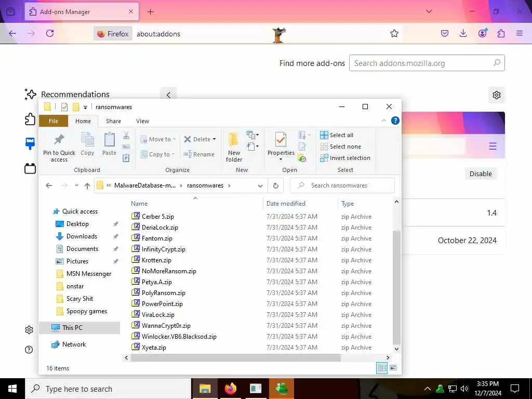Open the address bar history dropdown

click(260, 185)
